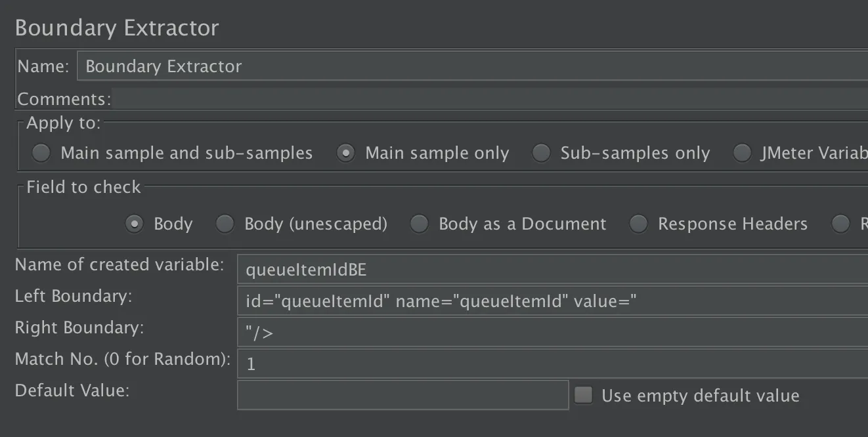Focus the Left Boundary input field
The height and width of the screenshot is (437, 868).
point(552,301)
